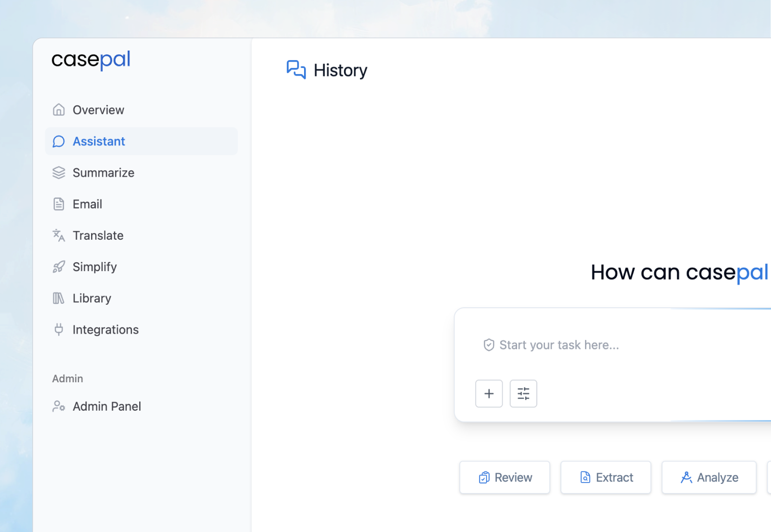
Task: Click the shield icon in the task field
Action: pos(489,345)
